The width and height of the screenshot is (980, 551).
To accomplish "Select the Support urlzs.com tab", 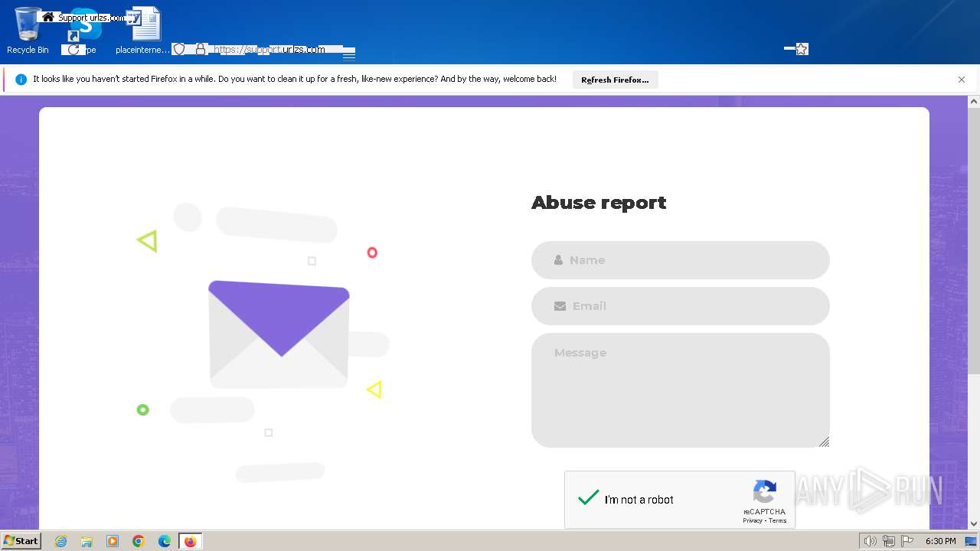I will coord(83,17).
